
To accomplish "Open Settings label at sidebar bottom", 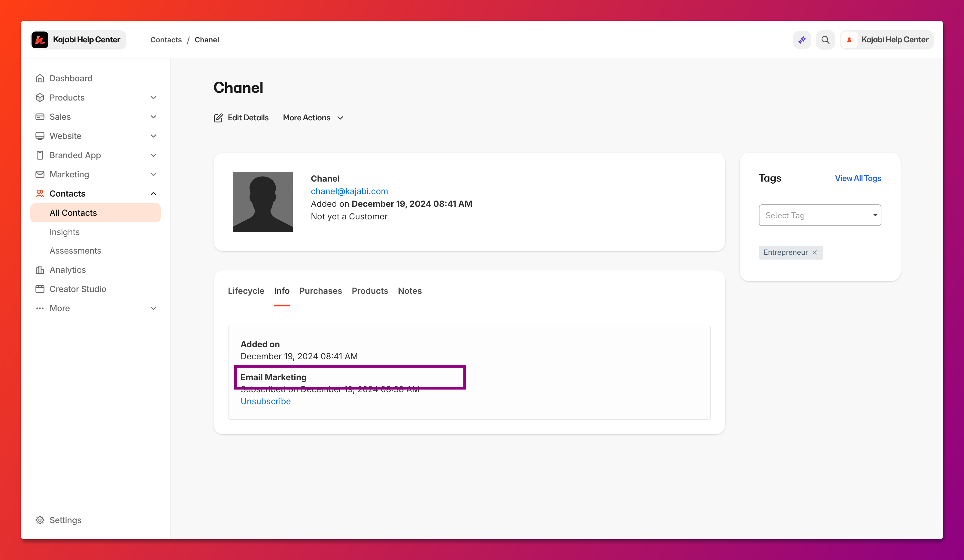I will (65, 520).
